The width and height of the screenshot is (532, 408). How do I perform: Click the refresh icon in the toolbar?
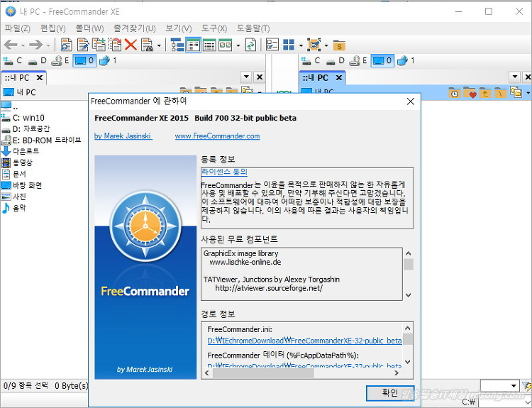point(250,45)
